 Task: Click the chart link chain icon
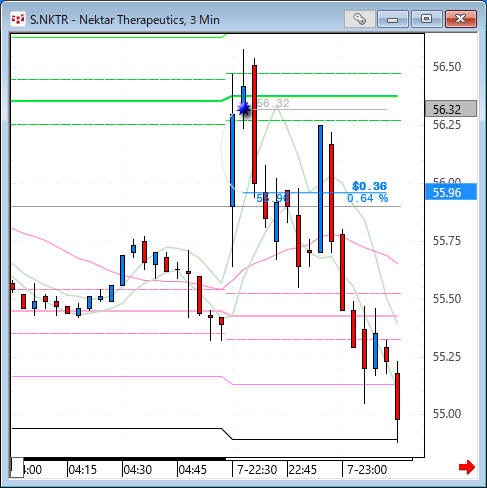click(x=359, y=19)
